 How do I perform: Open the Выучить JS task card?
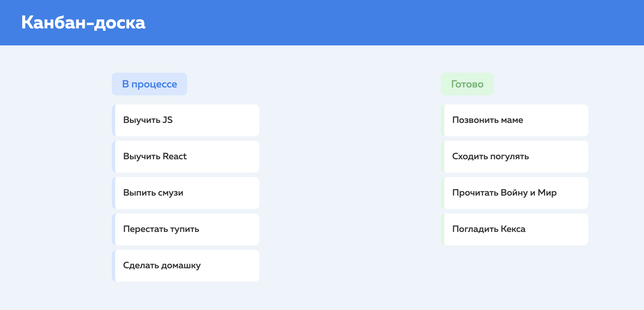click(x=186, y=120)
